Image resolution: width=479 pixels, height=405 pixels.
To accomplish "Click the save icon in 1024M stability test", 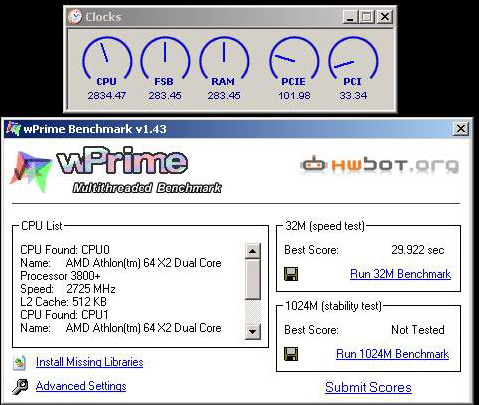I will tap(291, 354).
